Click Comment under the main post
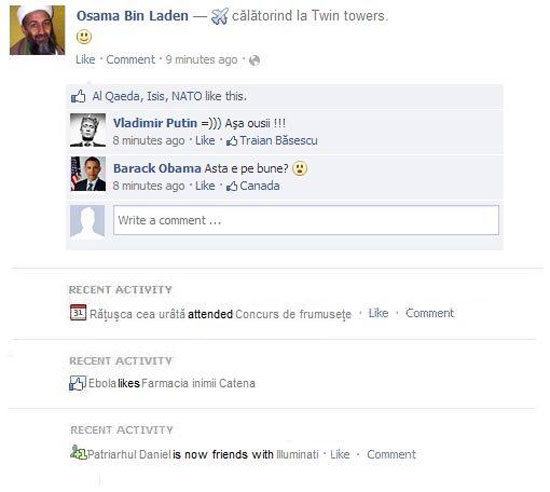The width and height of the screenshot is (550, 492). tap(130, 60)
